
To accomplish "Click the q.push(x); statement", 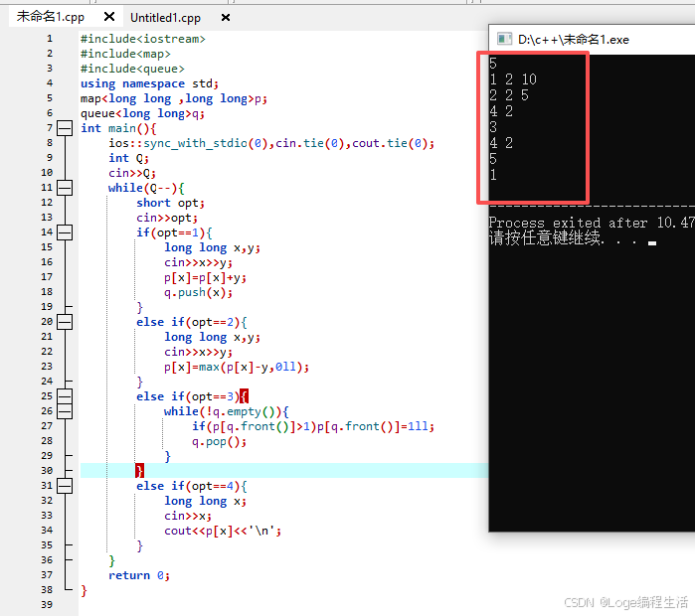I will 198,292.
